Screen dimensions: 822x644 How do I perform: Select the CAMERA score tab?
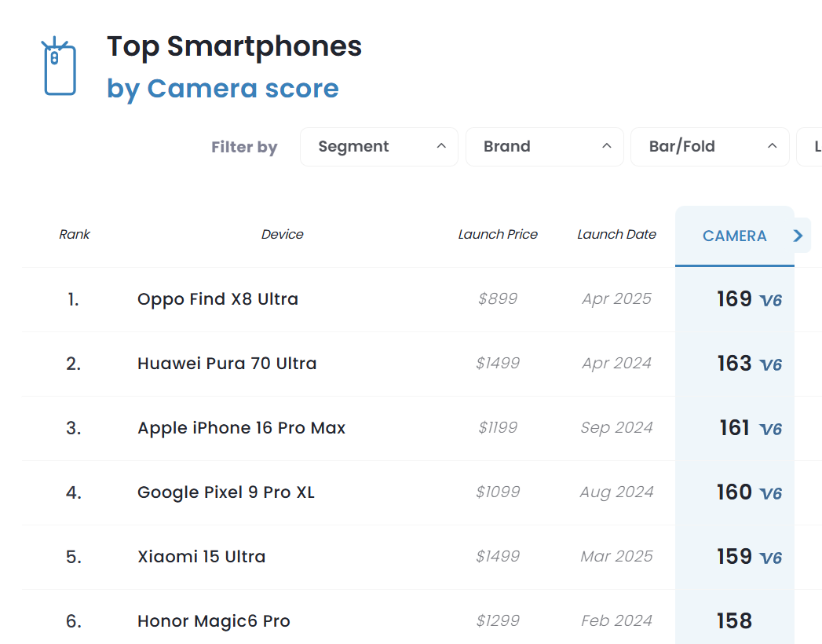point(734,236)
